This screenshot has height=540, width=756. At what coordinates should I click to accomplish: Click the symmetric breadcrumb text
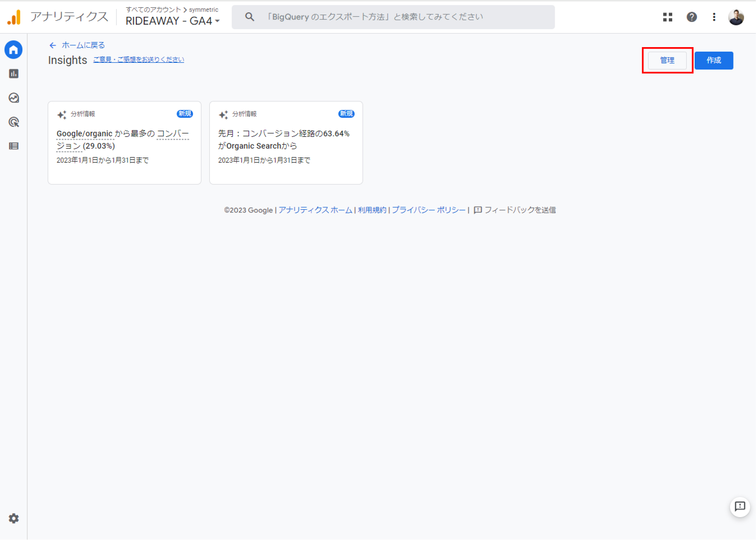click(x=203, y=10)
